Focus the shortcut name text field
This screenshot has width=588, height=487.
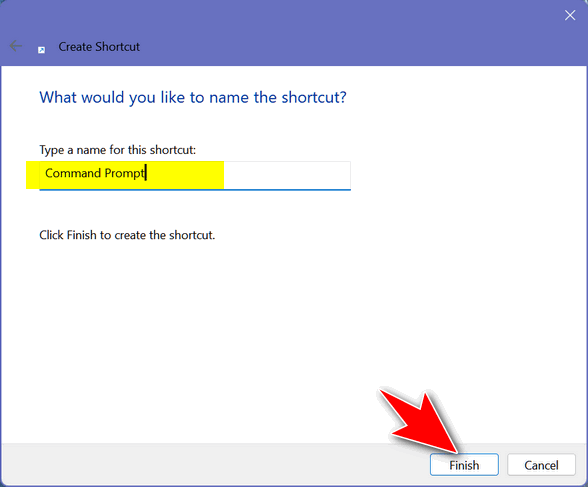coord(195,175)
